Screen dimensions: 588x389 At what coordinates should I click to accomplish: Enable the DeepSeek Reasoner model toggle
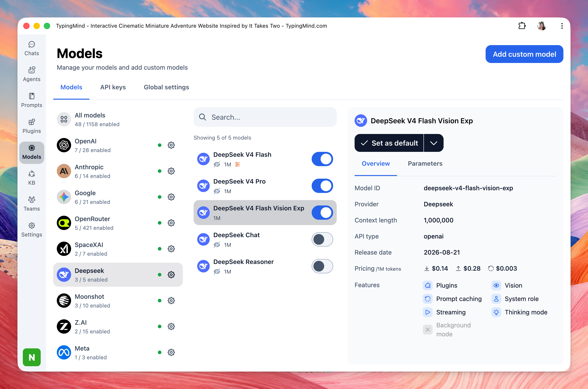(322, 266)
